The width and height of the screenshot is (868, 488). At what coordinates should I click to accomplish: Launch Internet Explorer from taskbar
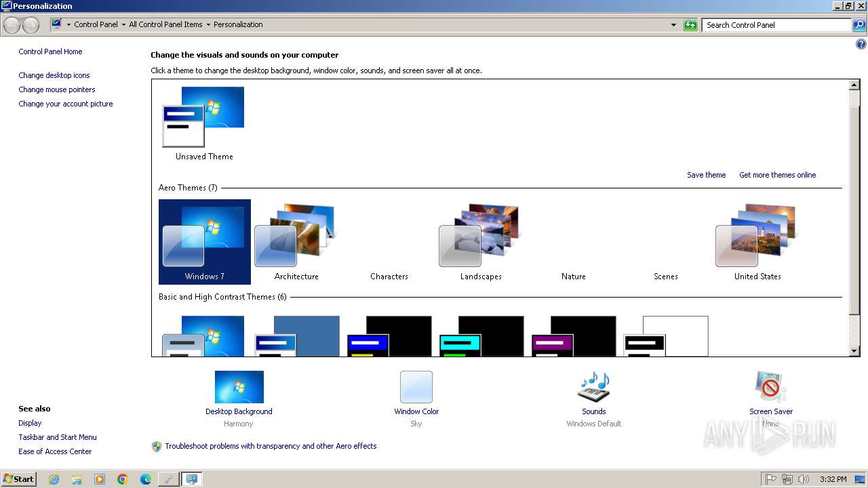(54, 479)
